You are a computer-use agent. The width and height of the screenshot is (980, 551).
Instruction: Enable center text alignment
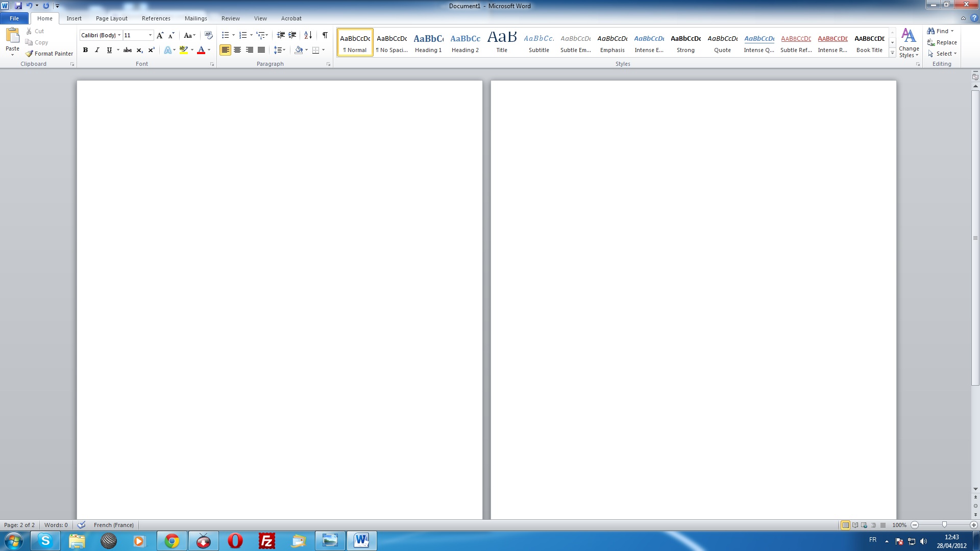(237, 50)
